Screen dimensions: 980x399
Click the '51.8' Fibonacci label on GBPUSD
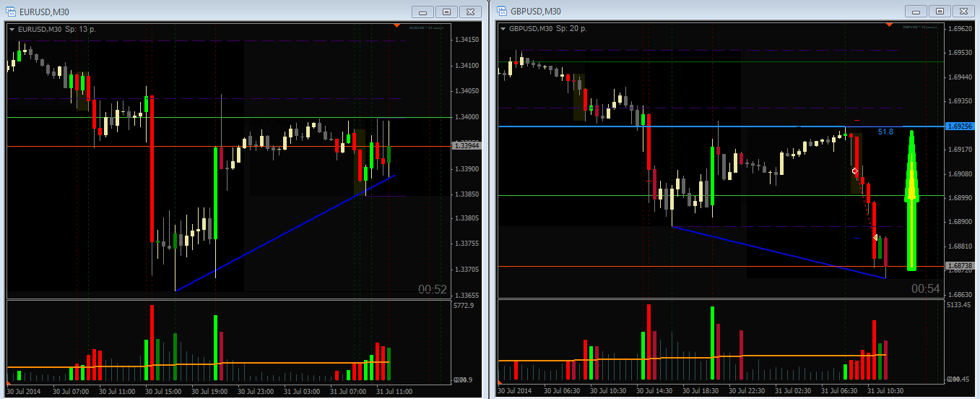(x=885, y=132)
